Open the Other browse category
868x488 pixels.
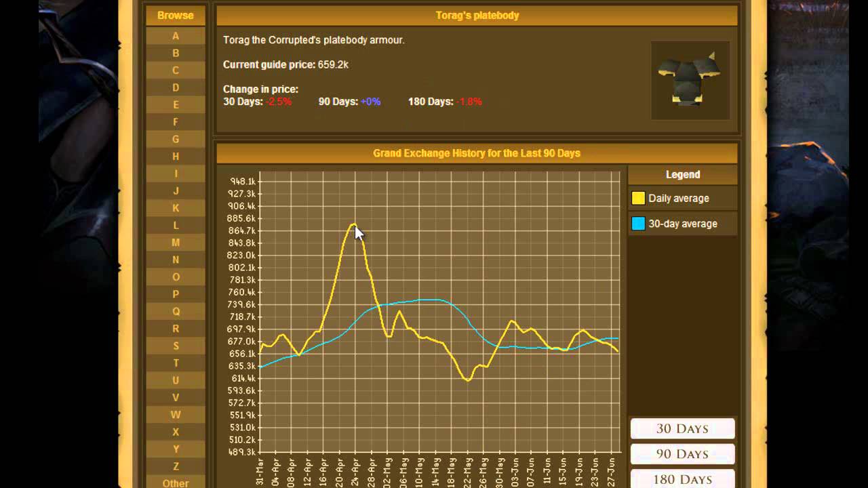tap(176, 483)
